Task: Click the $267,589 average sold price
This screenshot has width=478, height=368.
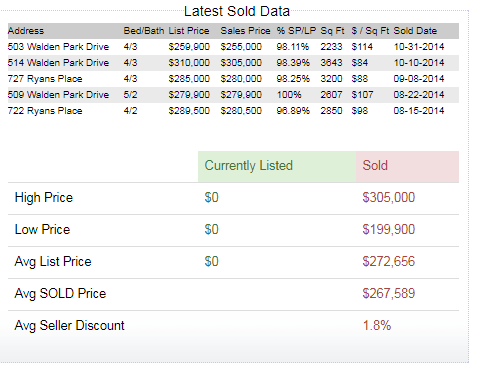Action: click(x=389, y=293)
